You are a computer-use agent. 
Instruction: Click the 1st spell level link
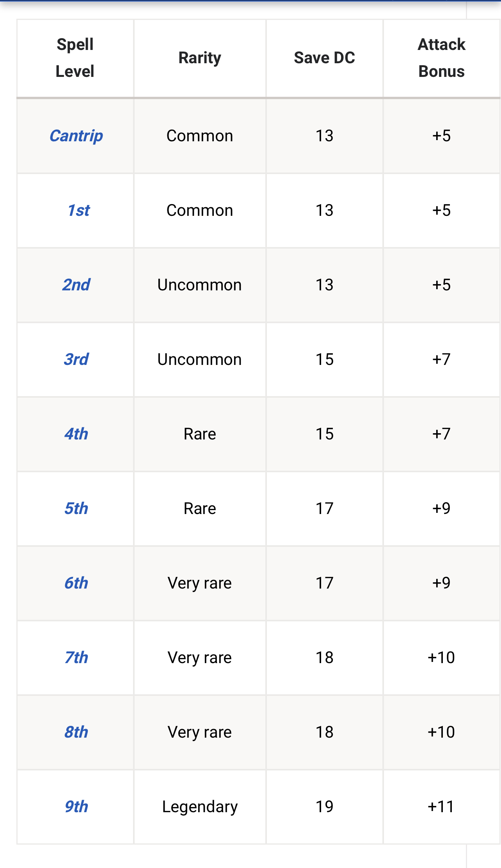click(x=78, y=210)
